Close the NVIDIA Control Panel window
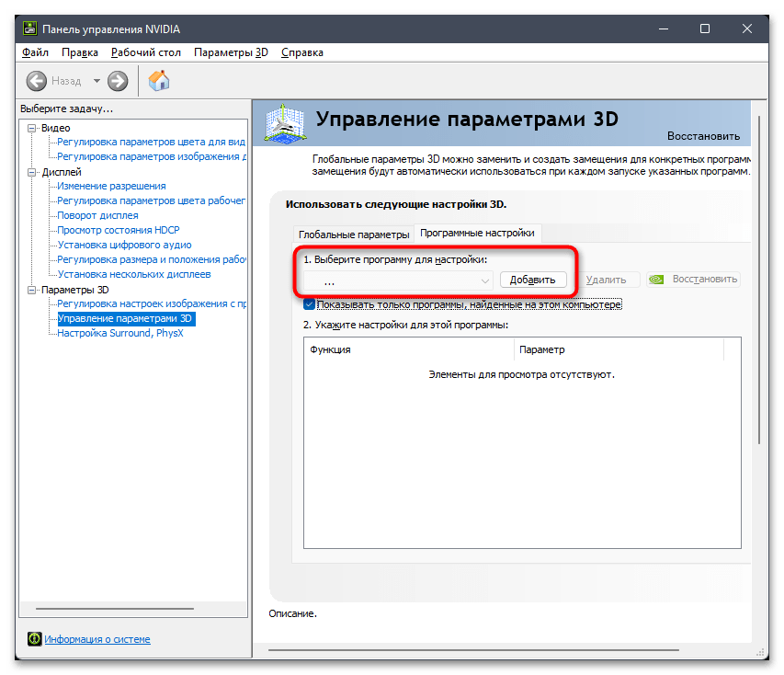The image size is (784, 675). click(747, 29)
